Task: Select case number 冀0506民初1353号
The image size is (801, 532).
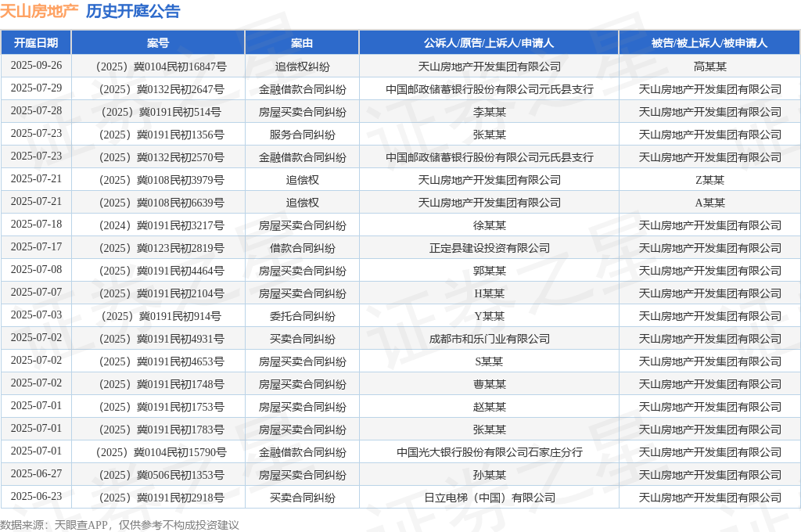Action: 161,475
